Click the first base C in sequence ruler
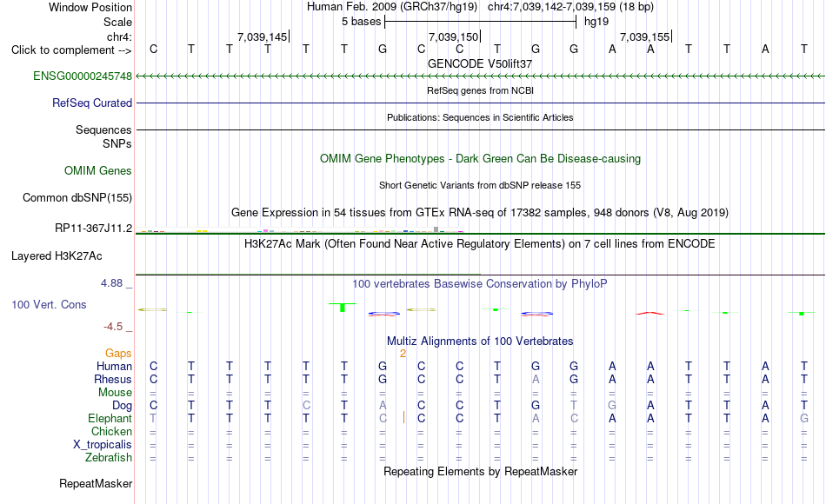Screen dimensions: 826x504 (153, 49)
